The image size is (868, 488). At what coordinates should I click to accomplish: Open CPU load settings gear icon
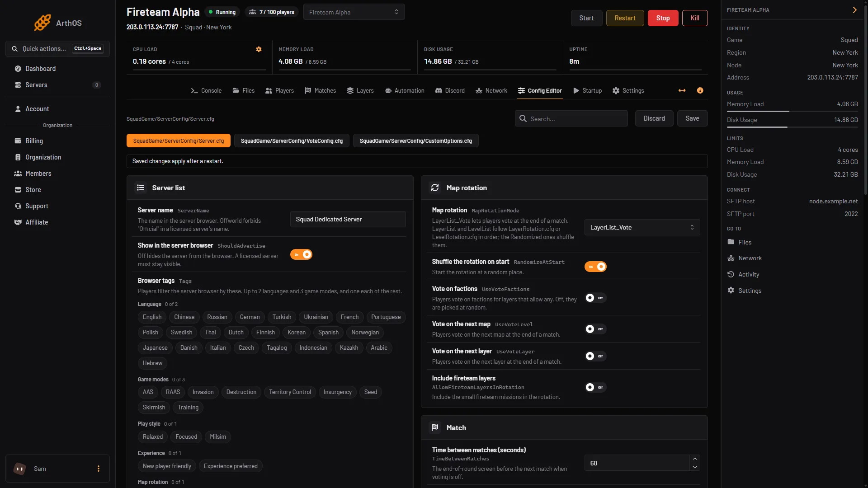coord(259,49)
